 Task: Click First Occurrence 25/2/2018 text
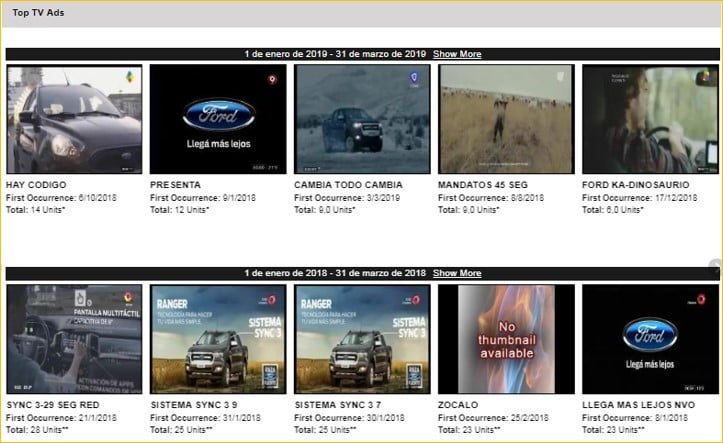click(x=493, y=418)
